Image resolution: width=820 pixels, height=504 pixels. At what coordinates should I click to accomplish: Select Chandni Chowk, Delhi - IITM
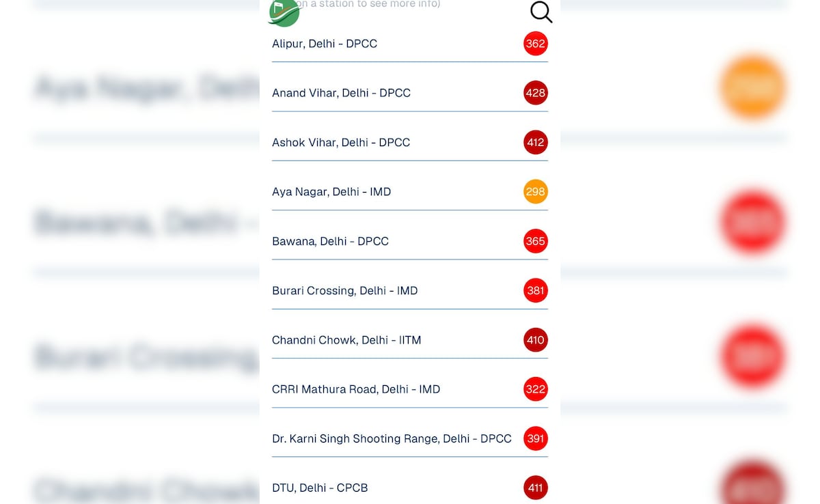pos(346,339)
